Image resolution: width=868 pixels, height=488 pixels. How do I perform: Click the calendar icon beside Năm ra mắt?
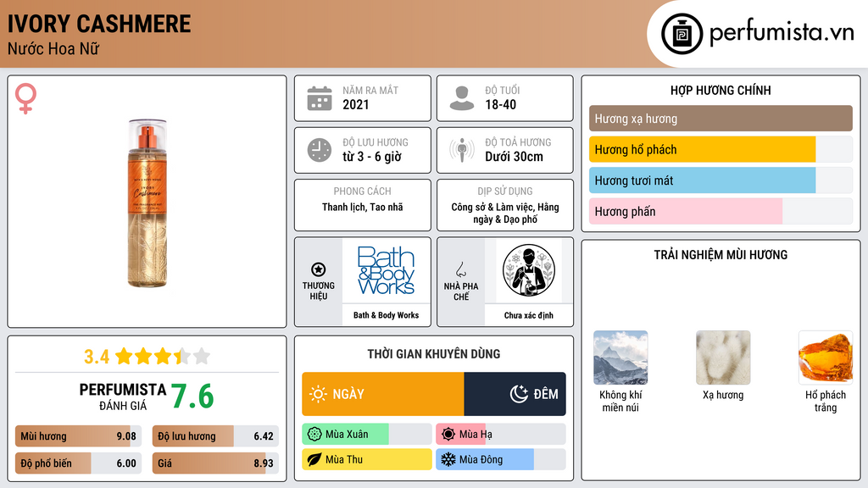tap(320, 98)
